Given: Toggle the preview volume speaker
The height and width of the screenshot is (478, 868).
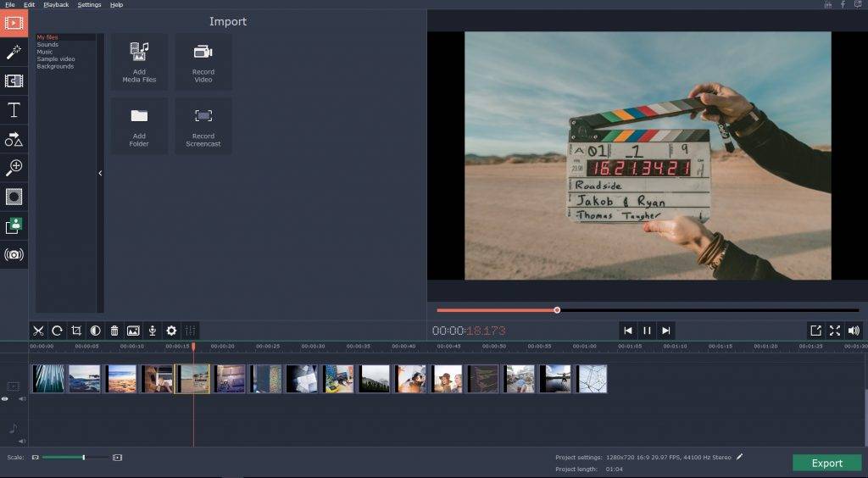Looking at the screenshot, I should click(x=854, y=331).
